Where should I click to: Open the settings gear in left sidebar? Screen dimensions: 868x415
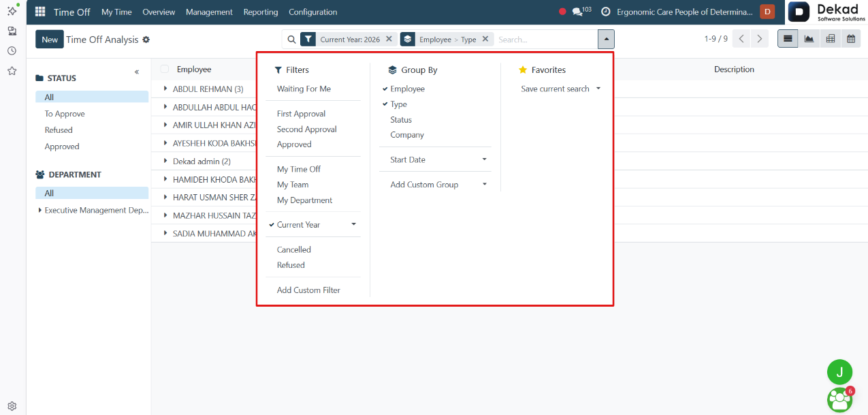(x=12, y=406)
